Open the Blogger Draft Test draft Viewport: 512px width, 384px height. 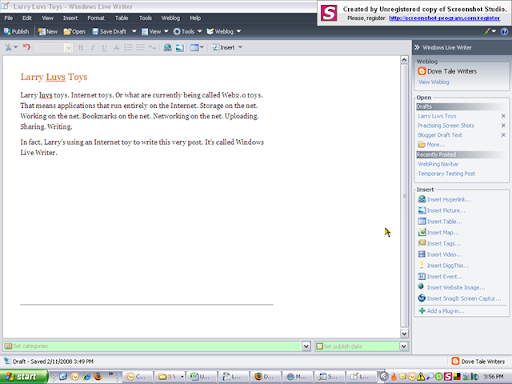point(440,135)
